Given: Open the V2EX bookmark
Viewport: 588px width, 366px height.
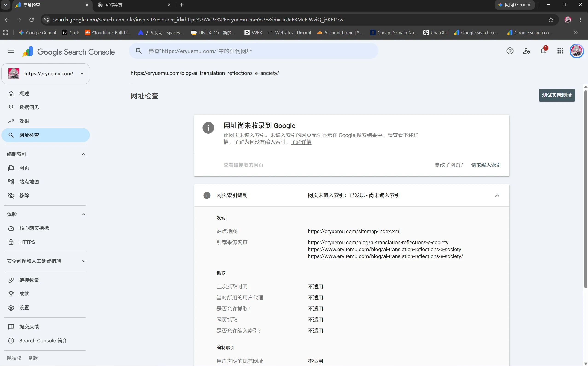Looking at the screenshot, I should point(253,33).
